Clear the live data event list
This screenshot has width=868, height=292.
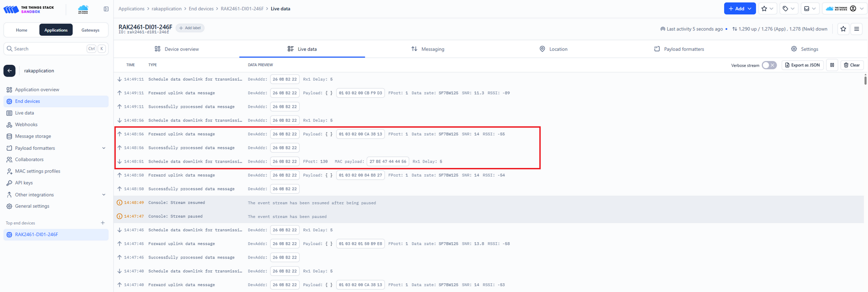click(852, 65)
